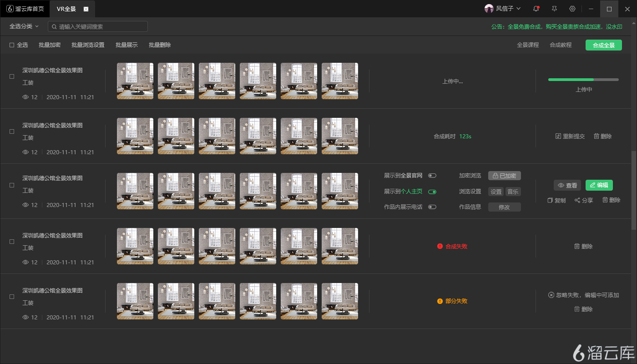Open last thumbnail in 部分失败 row
Image resolution: width=637 pixels, height=364 pixels.
click(x=340, y=301)
